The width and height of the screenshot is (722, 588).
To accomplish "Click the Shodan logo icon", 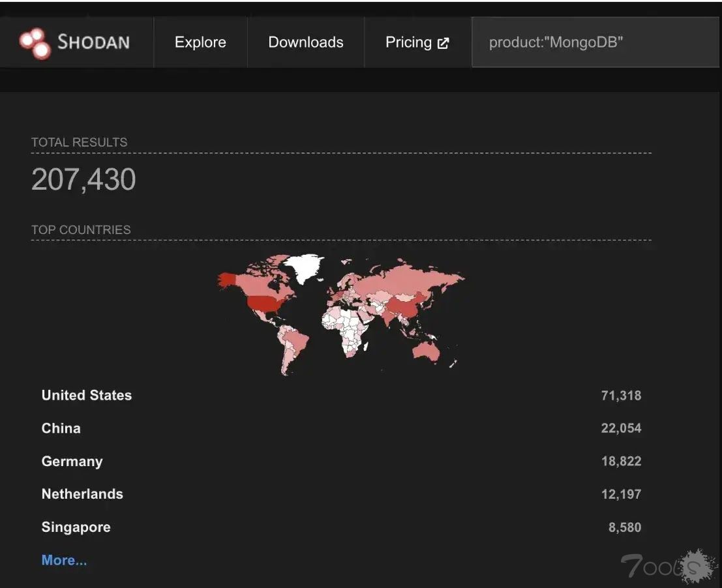I will pos(35,43).
